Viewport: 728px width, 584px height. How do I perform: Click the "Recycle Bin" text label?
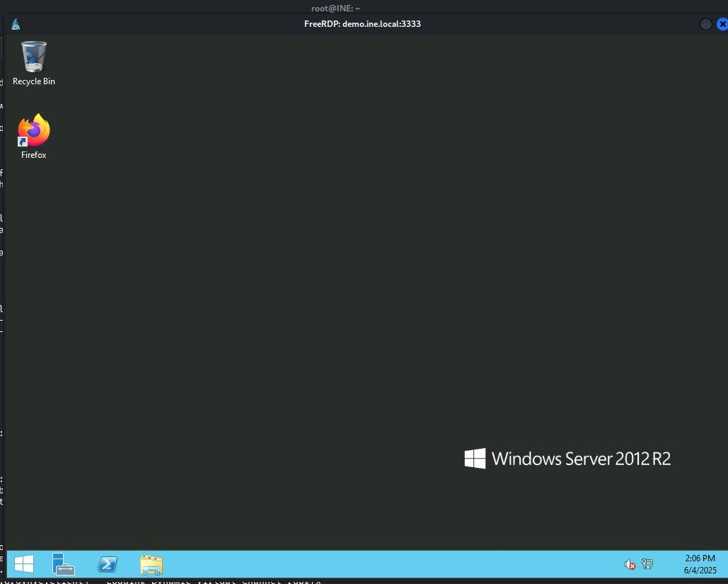click(x=34, y=81)
